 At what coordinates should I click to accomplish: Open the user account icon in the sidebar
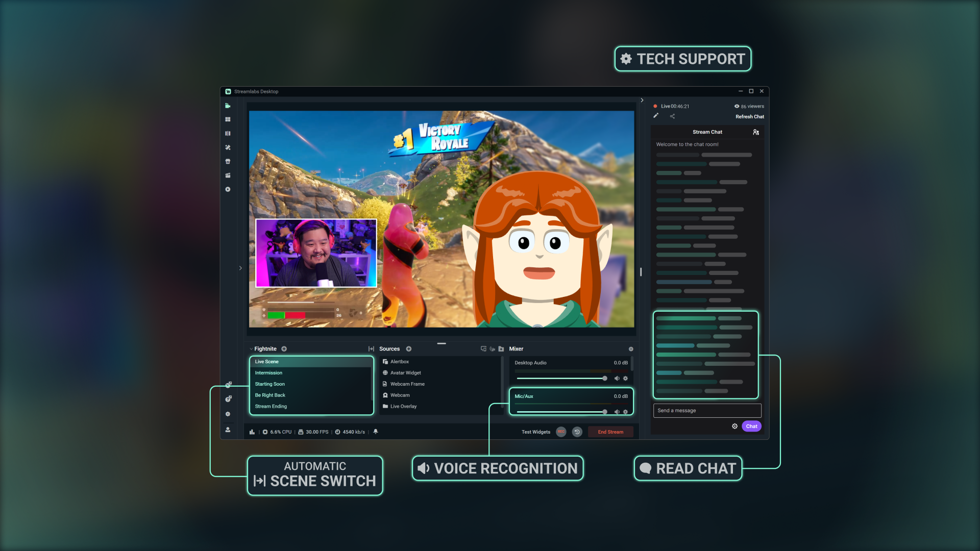pos(228,430)
